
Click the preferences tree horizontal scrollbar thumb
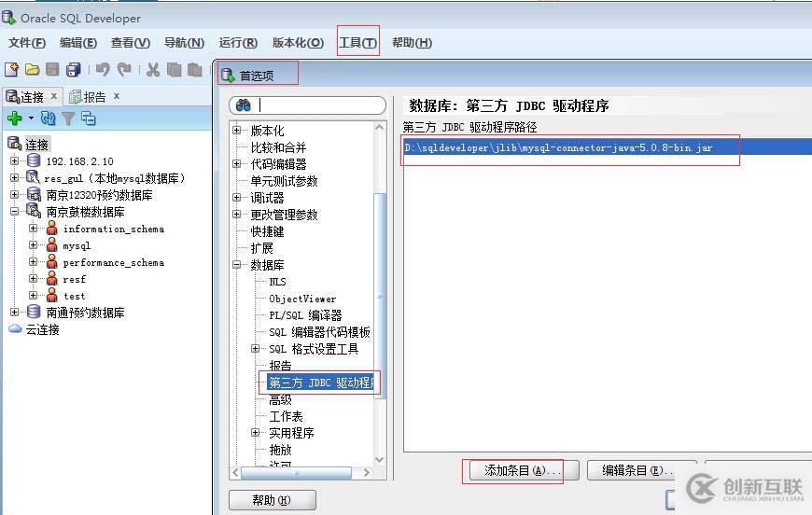[296, 473]
